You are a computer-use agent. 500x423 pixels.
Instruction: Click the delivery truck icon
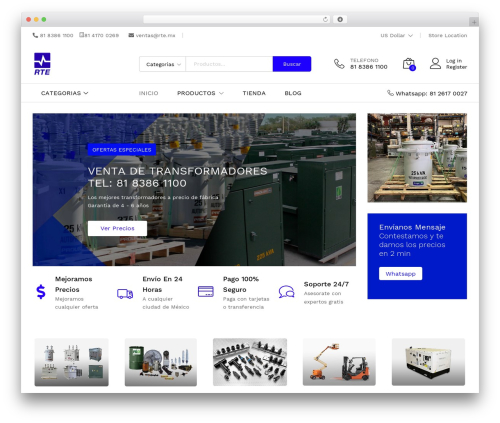[x=125, y=294]
